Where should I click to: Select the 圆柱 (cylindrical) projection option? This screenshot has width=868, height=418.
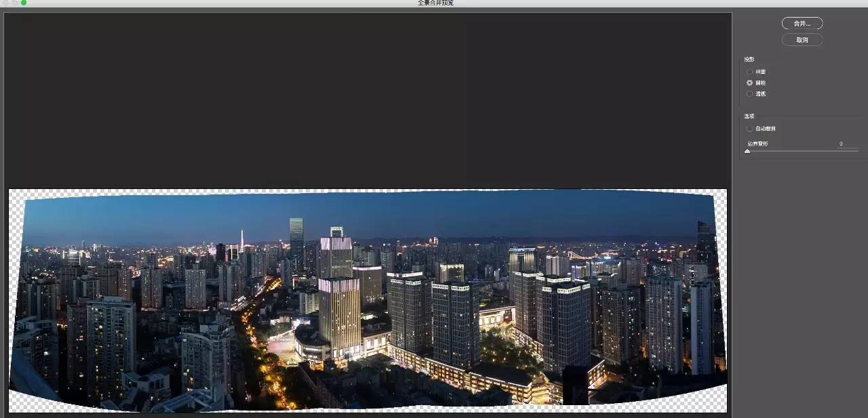(749, 82)
